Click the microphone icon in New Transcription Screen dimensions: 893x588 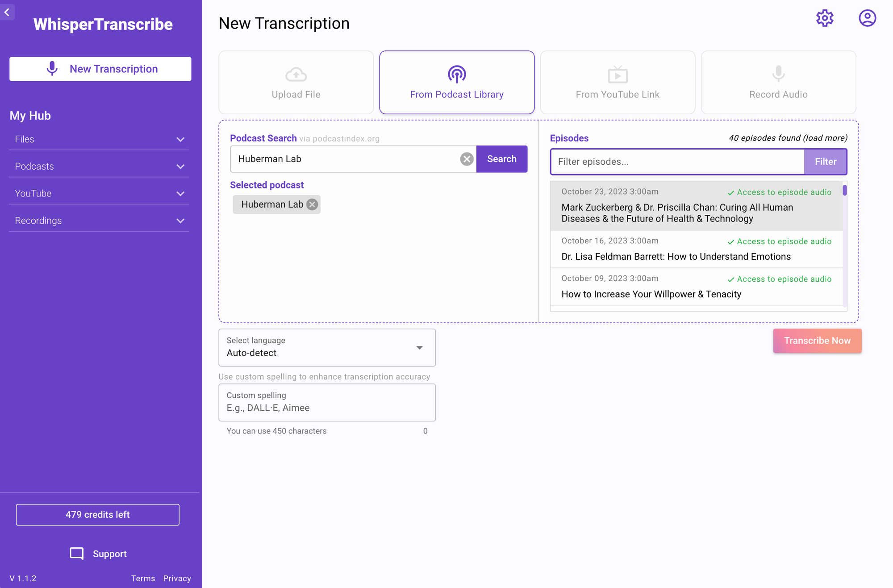tap(52, 69)
